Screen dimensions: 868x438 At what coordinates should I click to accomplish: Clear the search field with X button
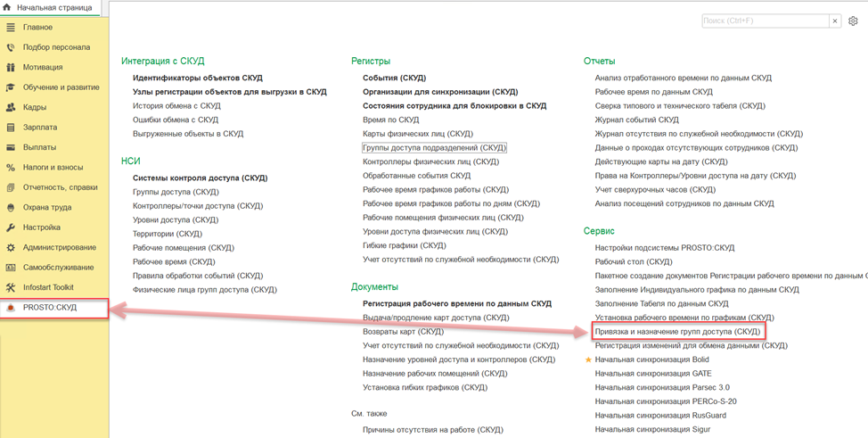[x=835, y=21]
